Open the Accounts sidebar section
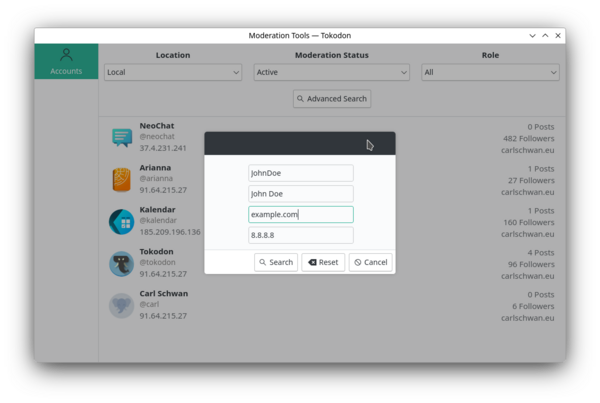The width and height of the screenshot is (600, 403). (x=66, y=61)
